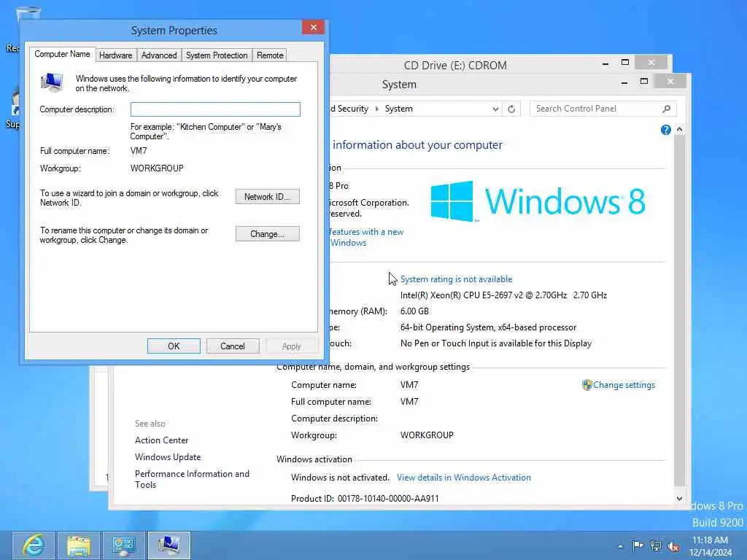Refresh the System control panel page
This screenshot has height=560, width=747.
[511, 109]
